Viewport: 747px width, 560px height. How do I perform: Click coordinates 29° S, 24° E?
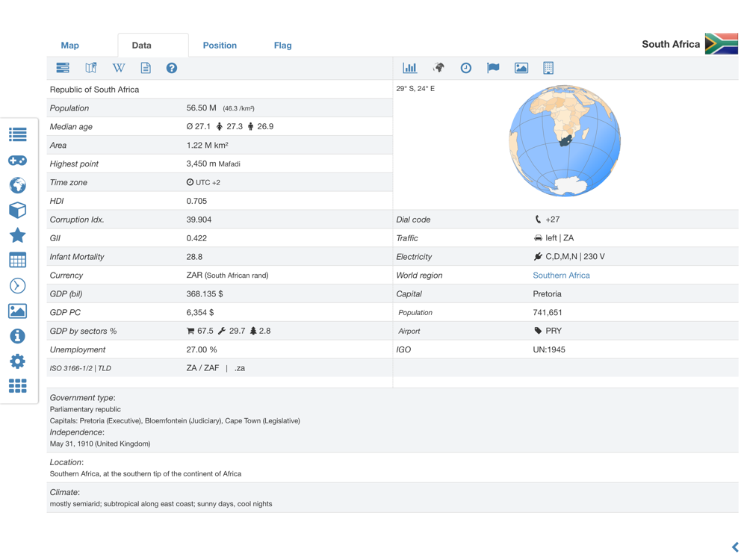pos(415,89)
